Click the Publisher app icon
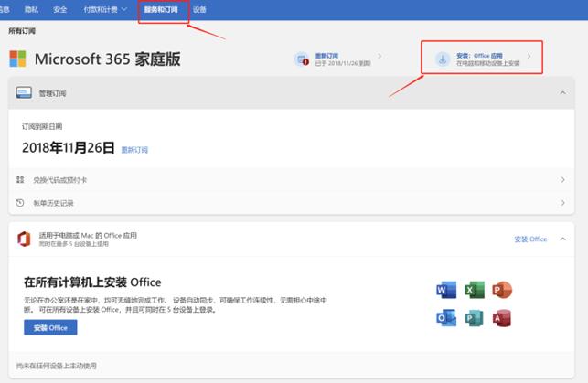Image resolution: width=588 pixels, height=383 pixels. [x=475, y=318]
